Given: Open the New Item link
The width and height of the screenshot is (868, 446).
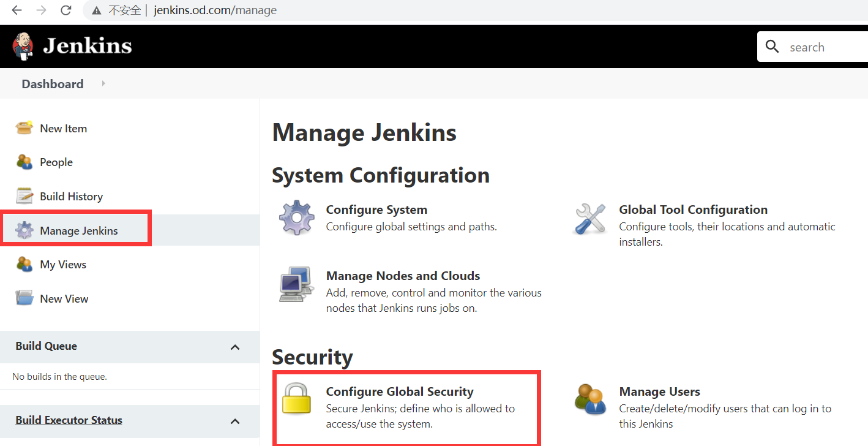Looking at the screenshot, I should (64, 129).
